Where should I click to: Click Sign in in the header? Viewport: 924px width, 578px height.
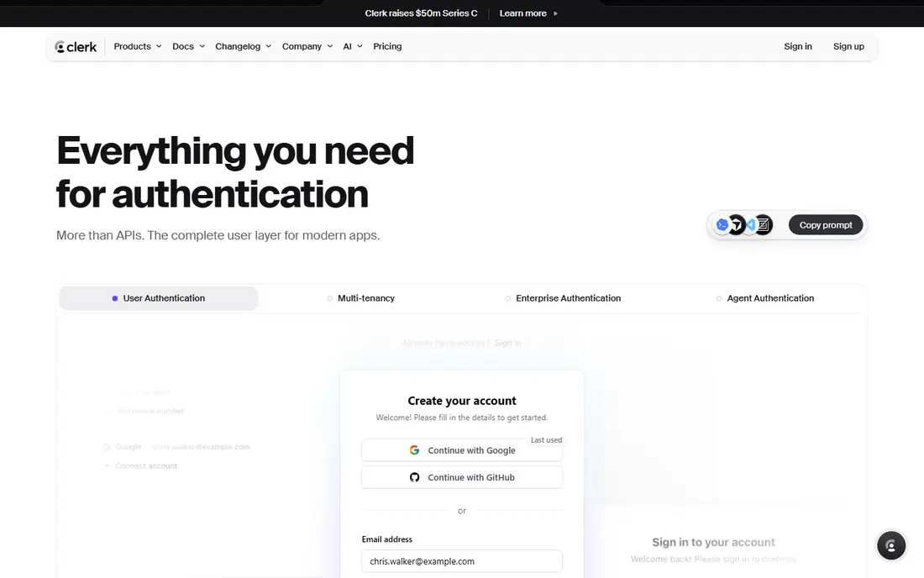pyautogui.click(x=797, y=46)
